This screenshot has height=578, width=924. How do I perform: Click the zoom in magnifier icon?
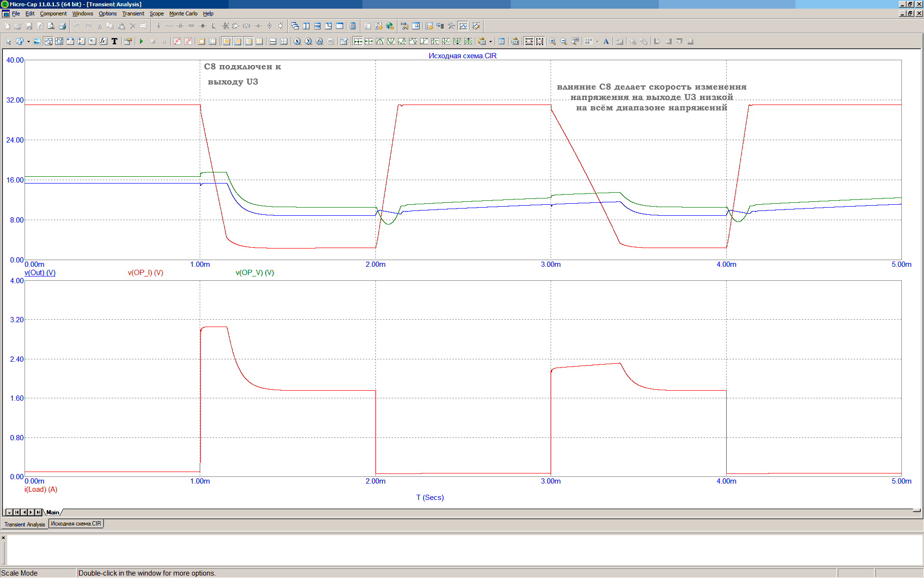(552, 41)
